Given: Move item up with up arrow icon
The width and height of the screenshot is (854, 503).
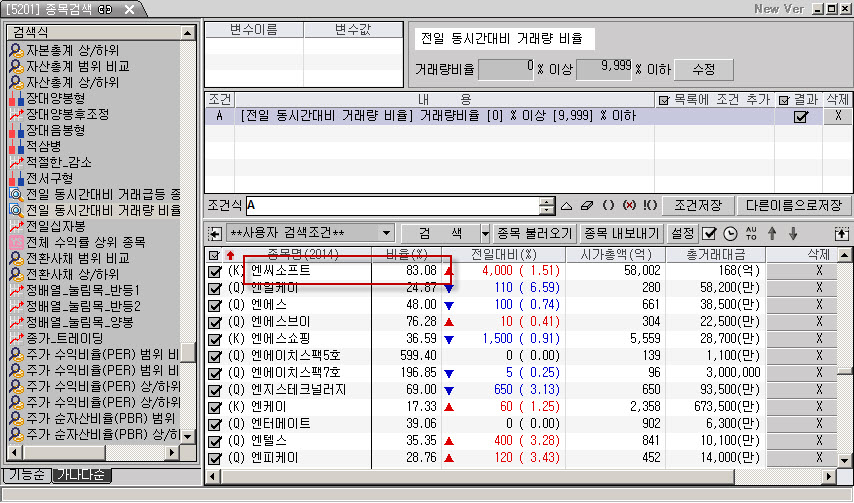Looking at the screenshot, I should 772,233.
